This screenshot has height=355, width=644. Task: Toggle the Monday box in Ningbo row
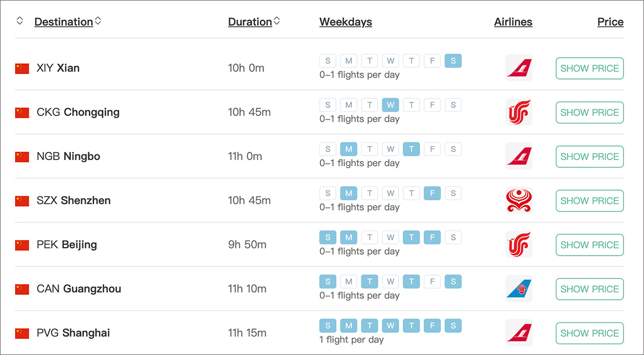pos(349,149)
